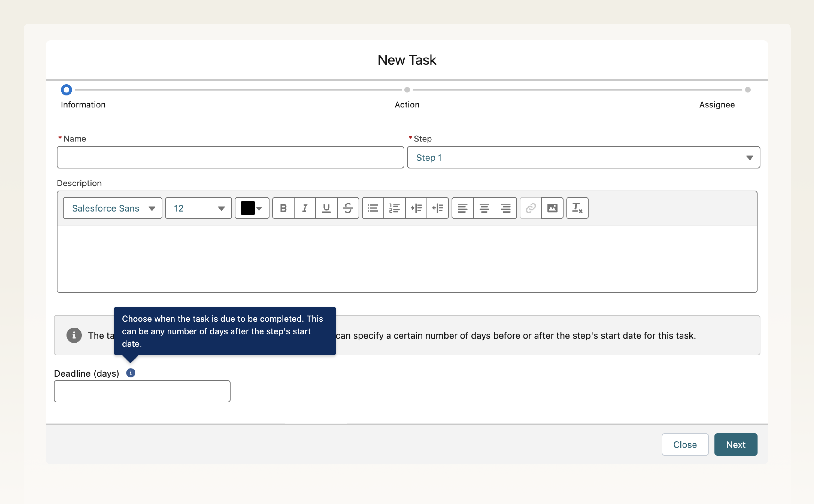Screen dimensions: 814x504
Task: Open the font size 12 dropdown
Action: click(x=198, y=208)
